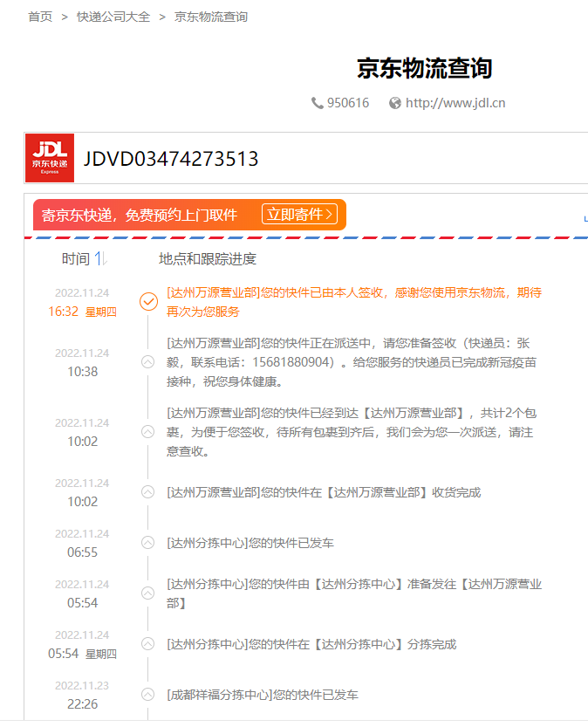Click the phone number 950616
Image resolution: width=588 pixels, height=727 pixels.
(x=348, y=103)
